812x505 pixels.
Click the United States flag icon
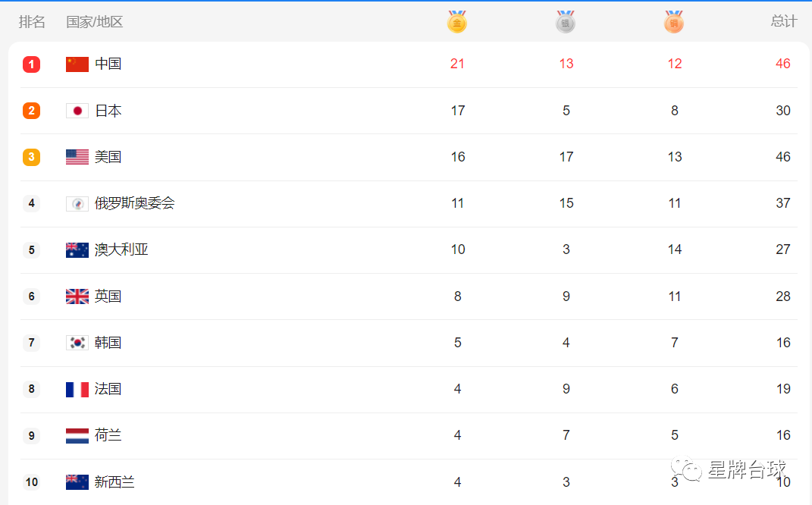tap(77, 157)
